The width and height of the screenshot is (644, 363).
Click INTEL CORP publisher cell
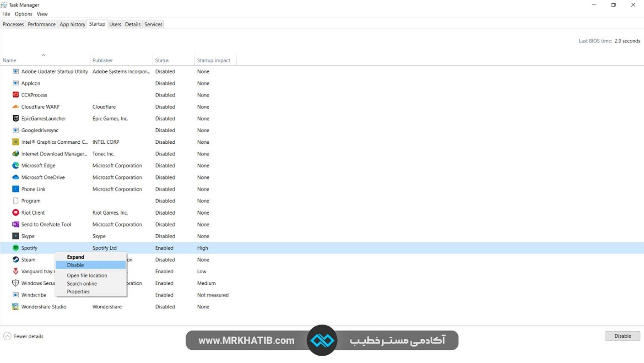[x=106, y=142]
